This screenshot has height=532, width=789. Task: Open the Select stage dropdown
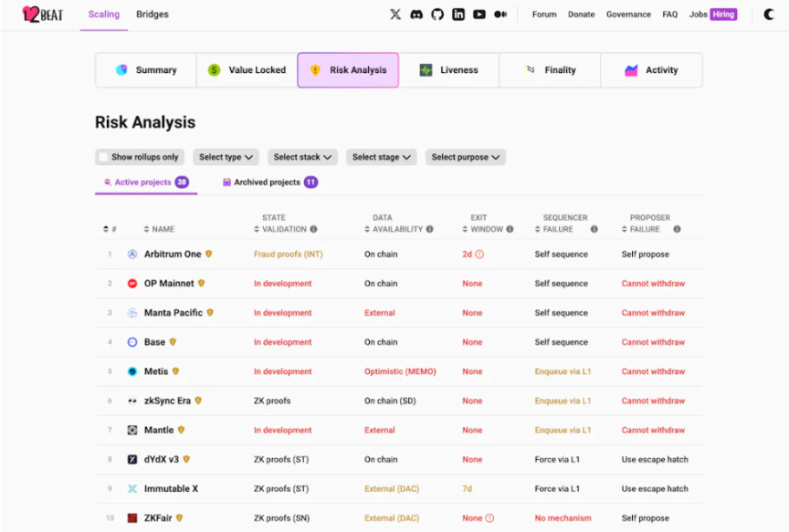(382, 157)
